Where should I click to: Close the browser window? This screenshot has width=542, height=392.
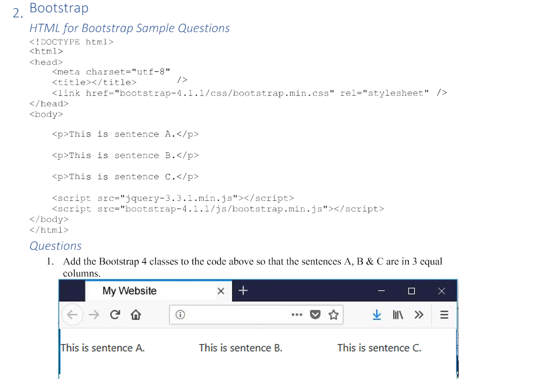[x=441, y=291]
